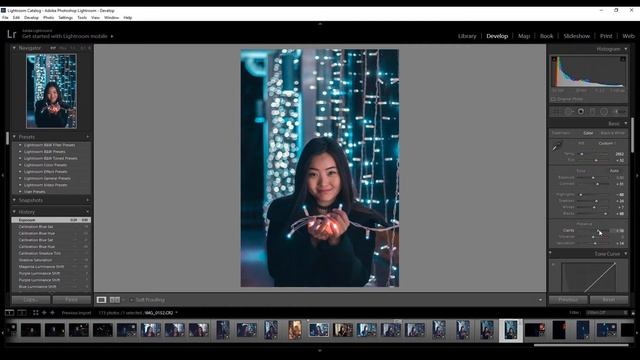The height and width of the screenshot is (360, 640).
Task: Toggle highlight clipping indicator in histogram
Action: pyautogui.click(x=623, y=59)
